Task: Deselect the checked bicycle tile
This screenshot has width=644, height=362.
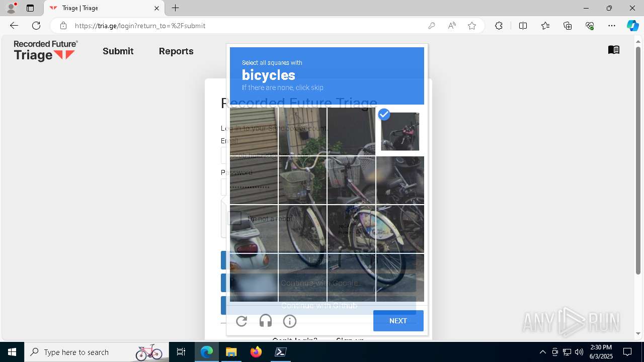Action: pyautogui.click(x=400, y=131)
